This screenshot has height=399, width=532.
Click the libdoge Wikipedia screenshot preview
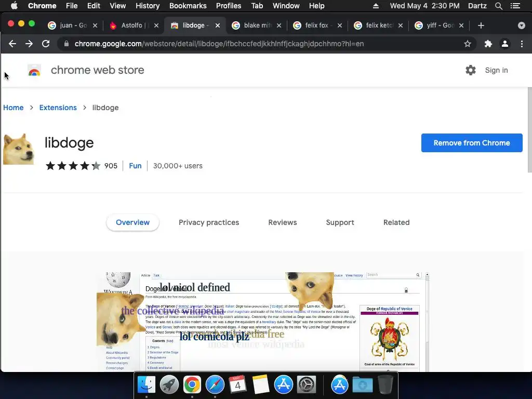pos(263,322)
